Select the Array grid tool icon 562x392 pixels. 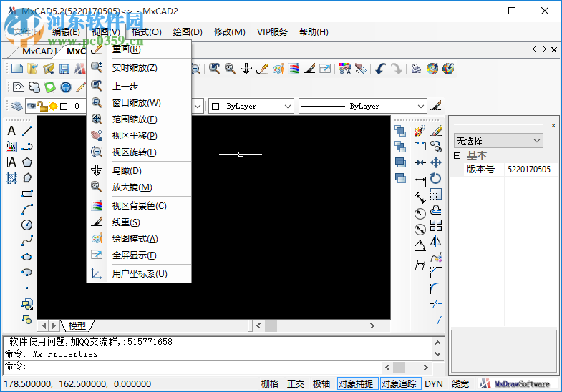click(x=436, y=225)
